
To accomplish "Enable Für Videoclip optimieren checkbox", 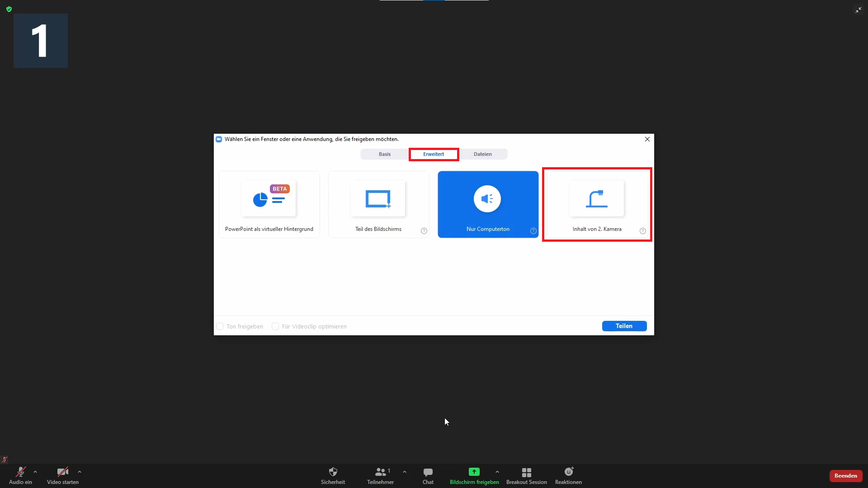I will tap(275, 326).
